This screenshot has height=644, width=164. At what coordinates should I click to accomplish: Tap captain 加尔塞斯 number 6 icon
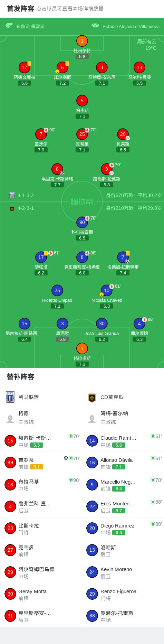(62, 67)
